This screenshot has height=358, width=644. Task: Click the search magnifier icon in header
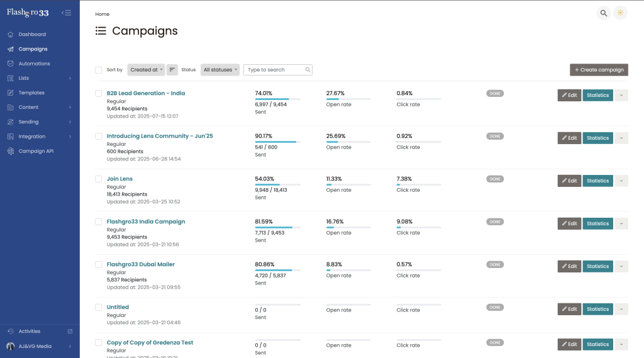click(603, 13)
